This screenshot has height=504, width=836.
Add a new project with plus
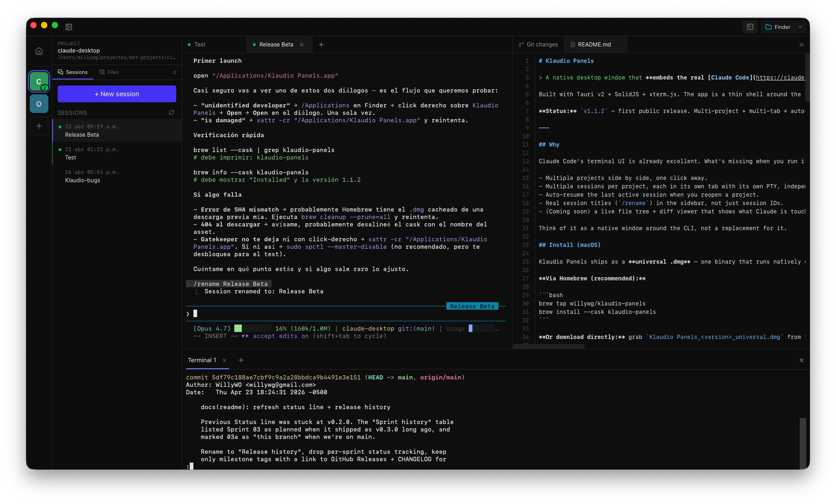(x=39, y=126)
